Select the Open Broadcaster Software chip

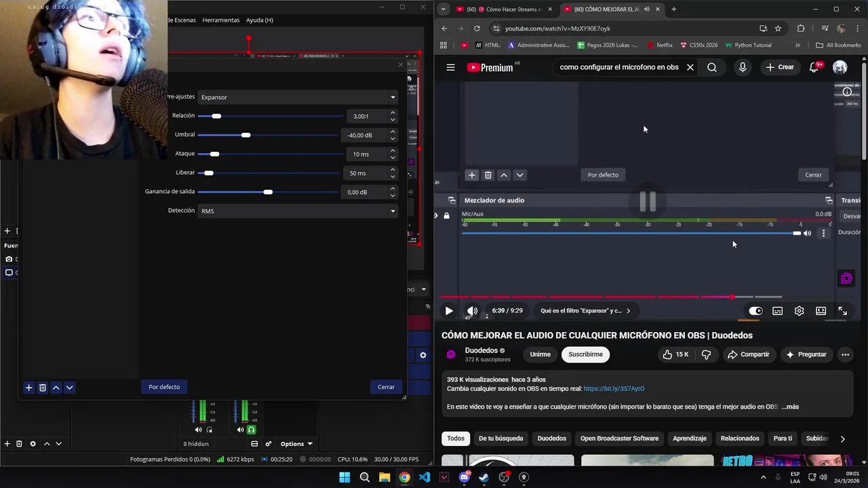click(619, 439)
